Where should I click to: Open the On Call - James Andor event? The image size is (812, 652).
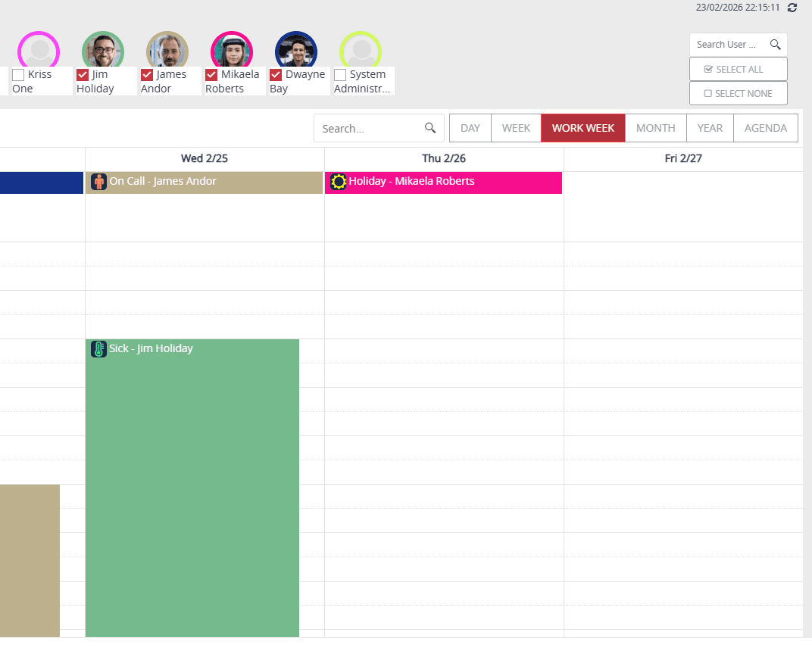[204, 182]
